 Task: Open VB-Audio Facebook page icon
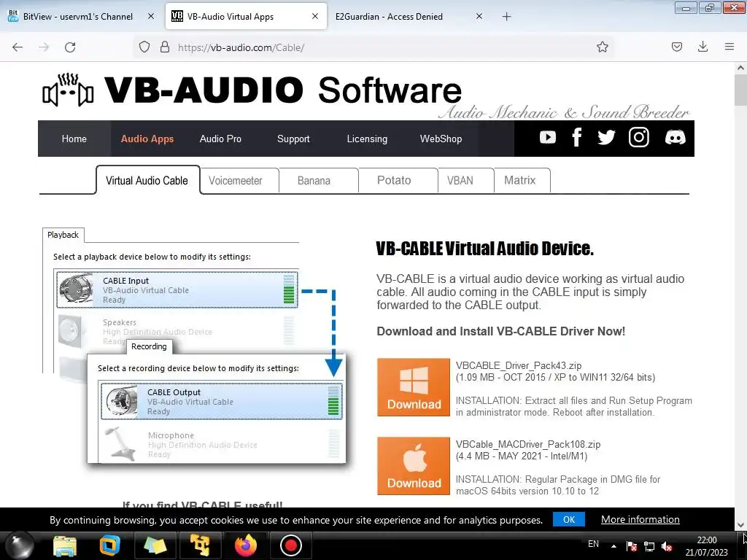[576, 138]
